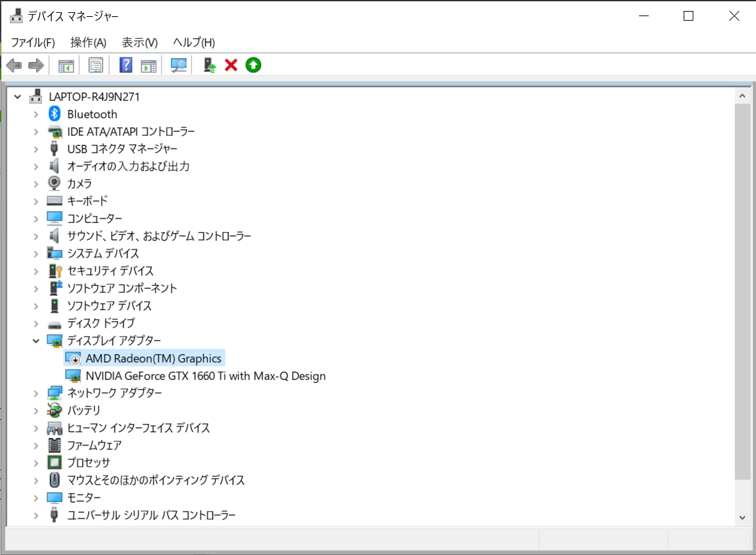This screenshot has width=756, height=555.
Task: Select the NVIDIA GeForce GTX 1660 Ti icon
Action: [x=73, y=376]
